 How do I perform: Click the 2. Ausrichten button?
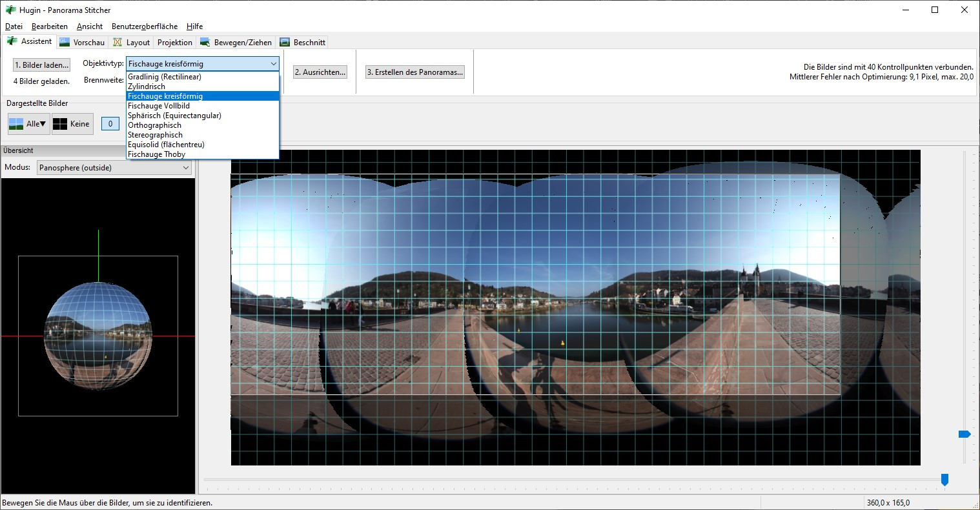[320, 72]
